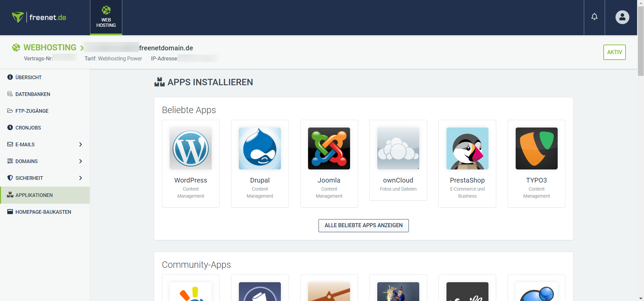The image size is (644, 301).
Task: Click the Webhosting globe icon beside breadcrumb
Action: (x=16, y=48)
